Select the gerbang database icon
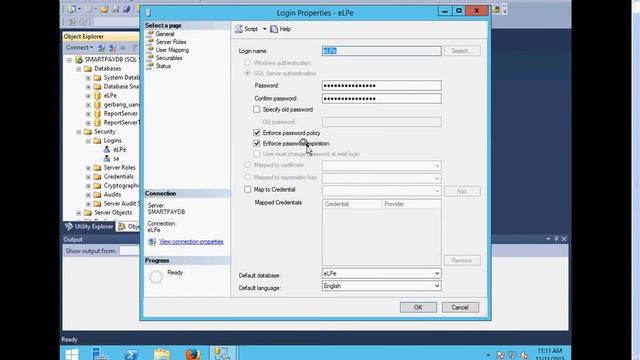640x360 pixels. coord(97,104)
